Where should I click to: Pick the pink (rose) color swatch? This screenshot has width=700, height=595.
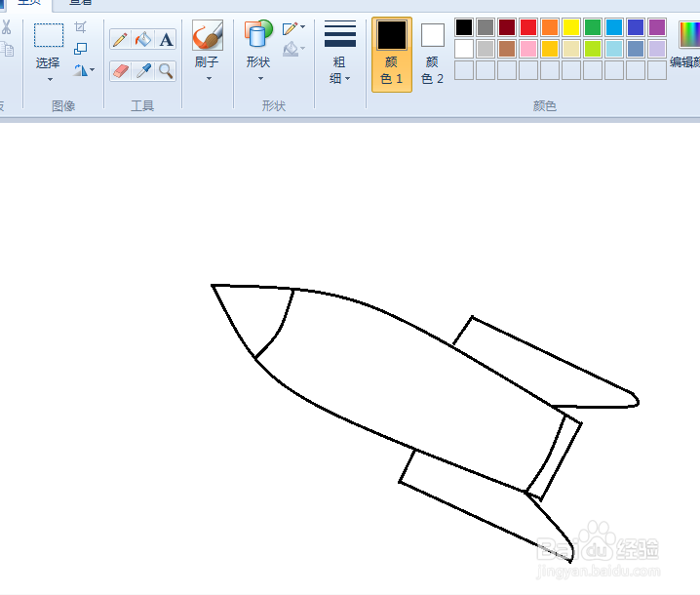[x=528, y=49]
